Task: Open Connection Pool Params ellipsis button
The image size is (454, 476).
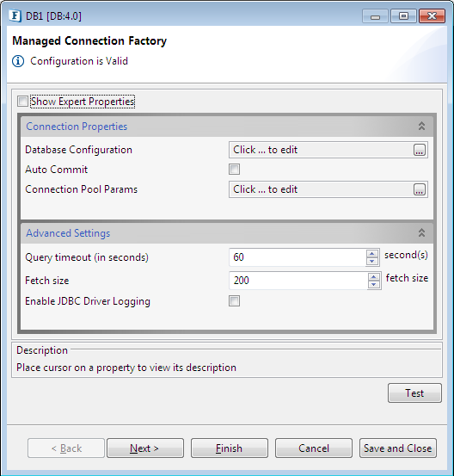Action: click(420, 189)
